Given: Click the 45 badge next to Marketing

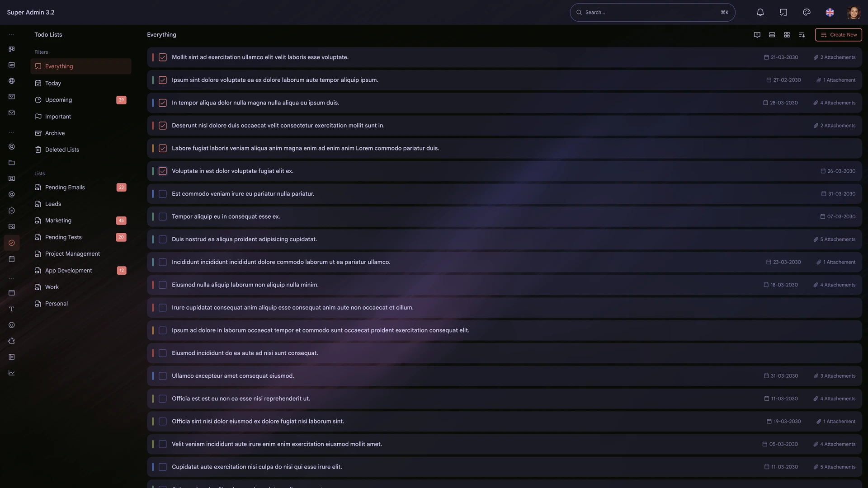Looking at the screenshot, I should pyautogui.click(x=121, y=221).
